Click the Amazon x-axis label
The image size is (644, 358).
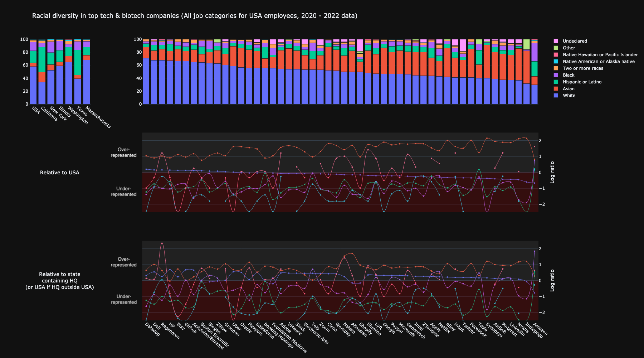(x=540, y=329)
